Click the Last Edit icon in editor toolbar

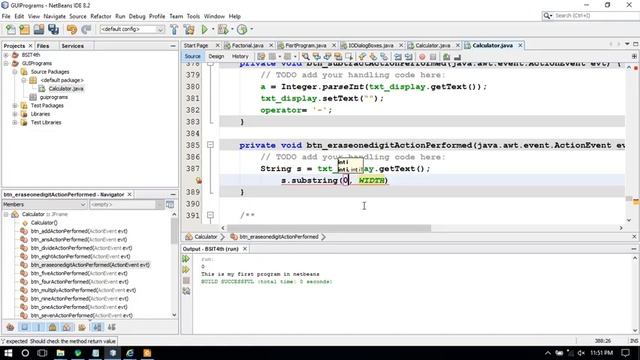261,56
